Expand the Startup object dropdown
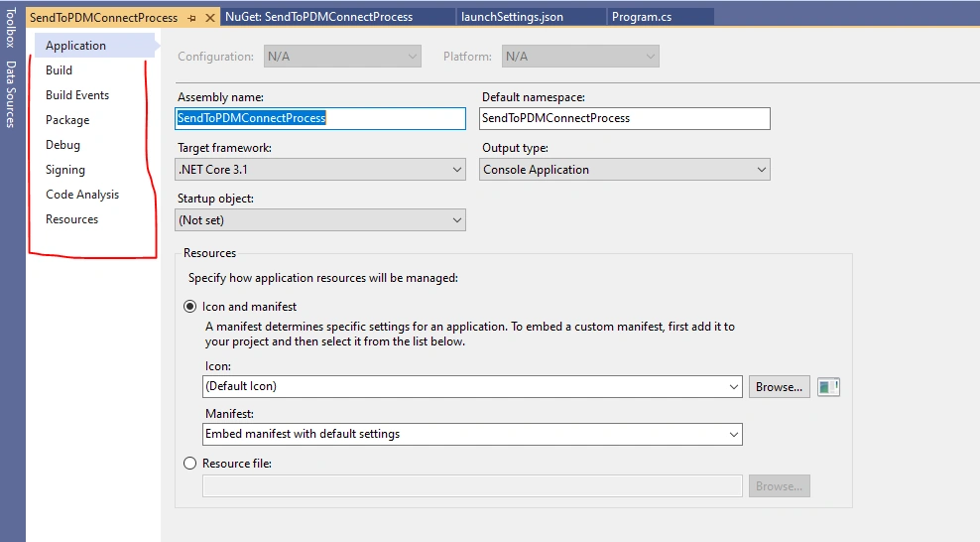The height and width of the screenshot is (542, 980). (x=320, y=220)
